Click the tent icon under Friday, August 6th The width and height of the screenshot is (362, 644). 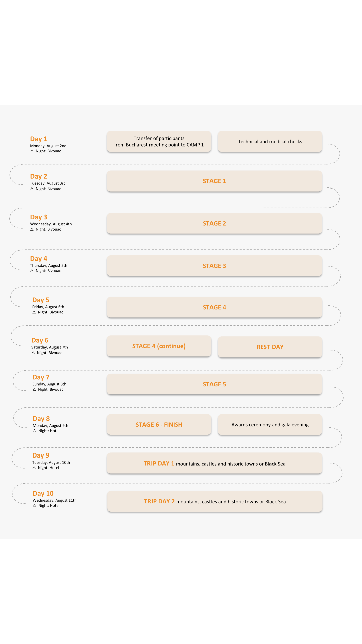pos(34,312)
